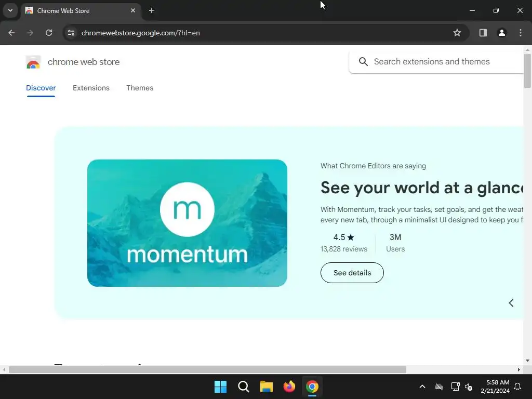This screenshot has height=399, width=532.
Task: Click the 4.5 star rating
Action: [x=344, y=237]
